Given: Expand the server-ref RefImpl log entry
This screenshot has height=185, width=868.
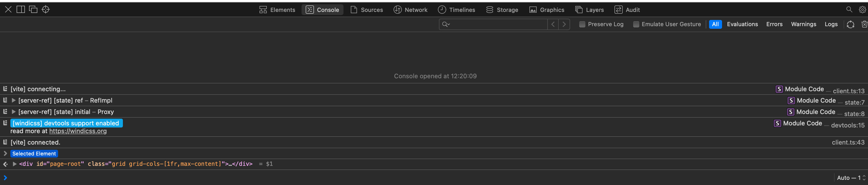Looking at the screenshot, I should pyautogui.click(x=13, y=100).
